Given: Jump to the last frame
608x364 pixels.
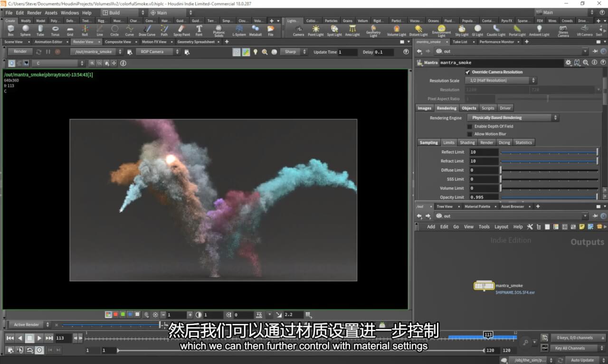Looking at the screenshot, I should click(49, 338).
